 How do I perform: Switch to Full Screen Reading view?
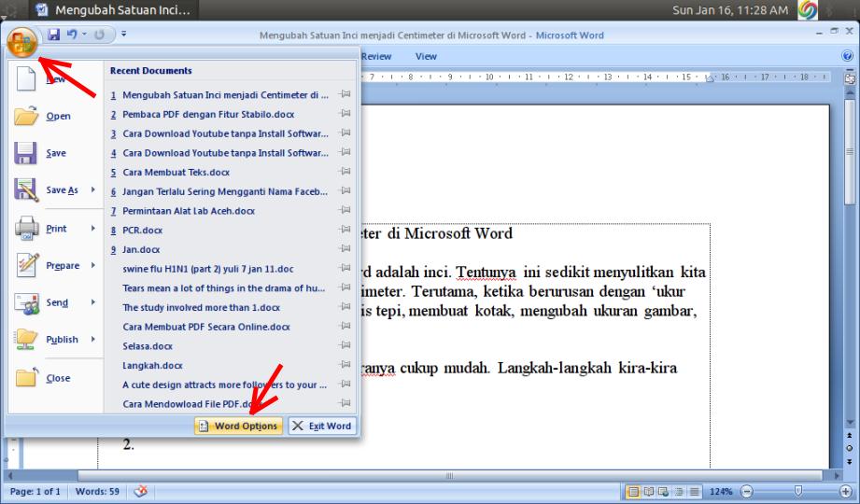click(648, 491)
